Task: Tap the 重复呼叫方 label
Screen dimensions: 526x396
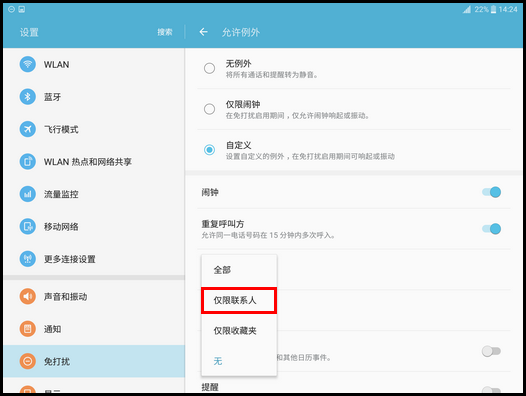Action: coord(223,224)
